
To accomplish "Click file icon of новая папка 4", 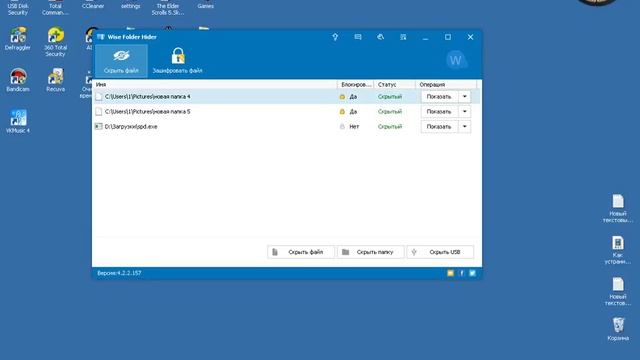I will [98, 97].
